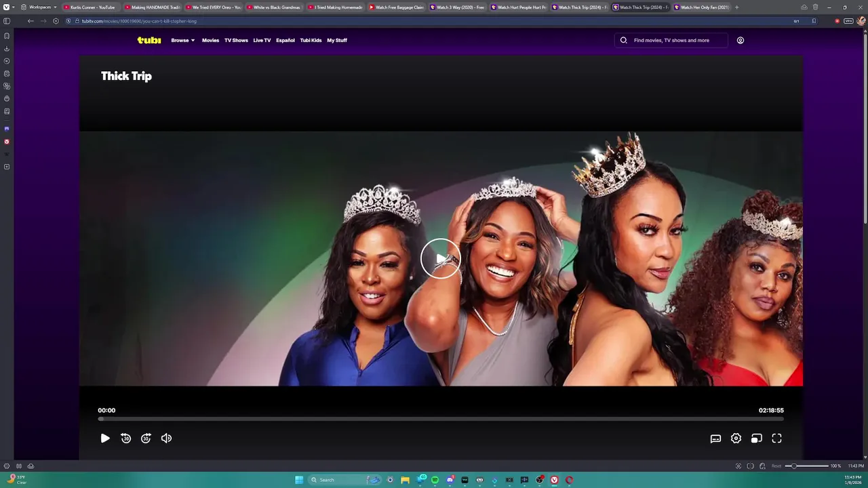Rewind 30 seconds in the player

[125, 439]
